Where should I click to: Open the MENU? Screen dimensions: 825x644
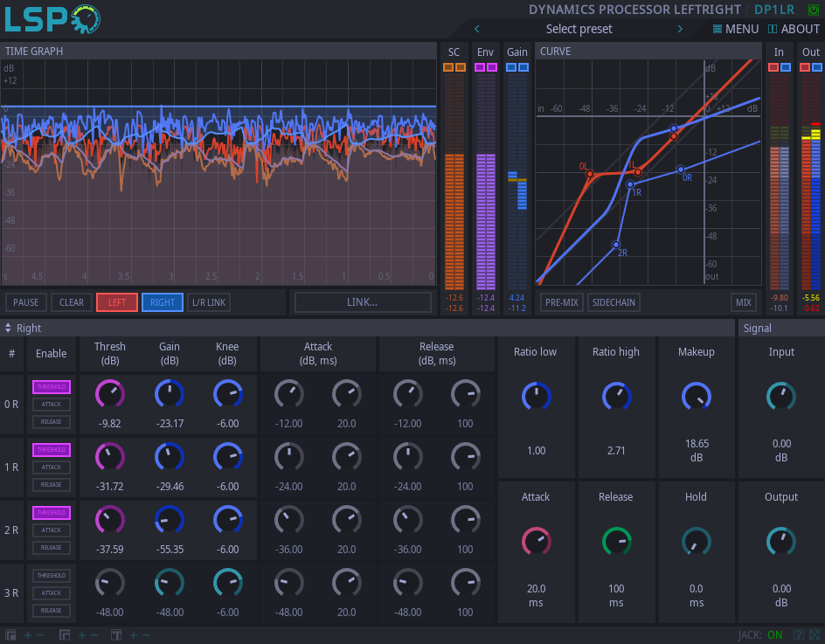(735, 29)
